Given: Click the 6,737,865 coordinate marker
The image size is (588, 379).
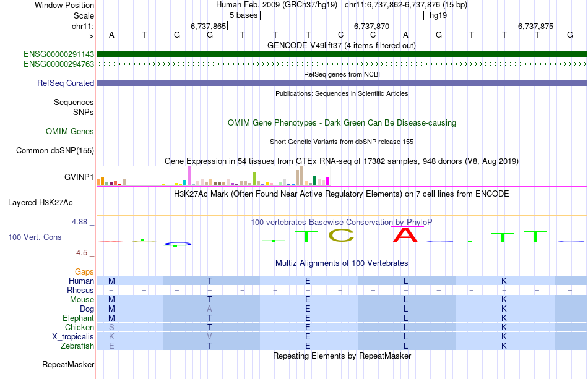Looking at the screenshot, I should click(x=209, y=26).
